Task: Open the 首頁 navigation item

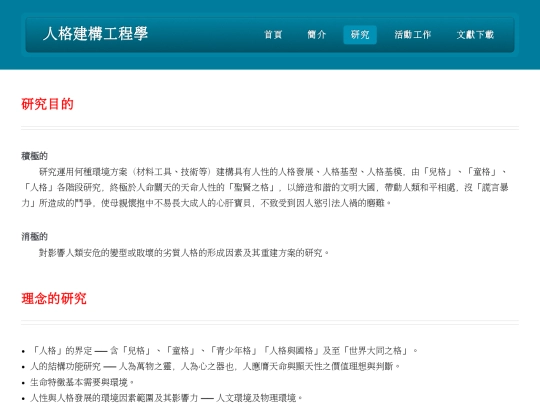Action: tap(273, 34)
